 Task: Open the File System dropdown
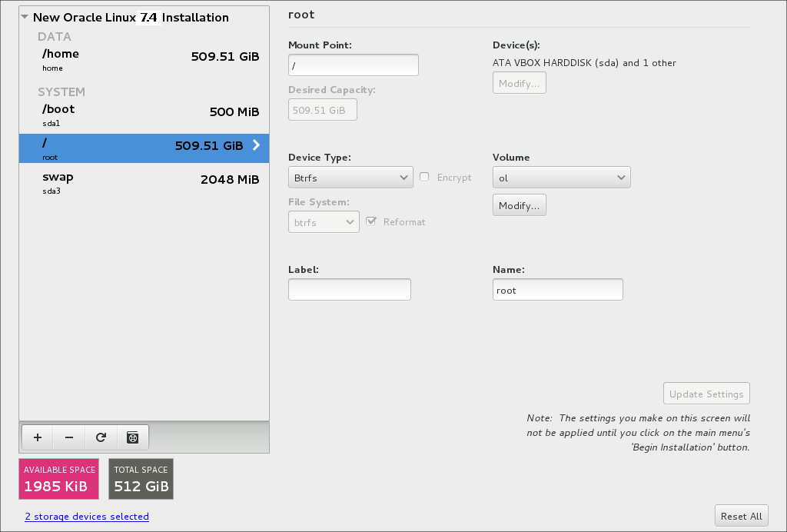tap(324, 221)
